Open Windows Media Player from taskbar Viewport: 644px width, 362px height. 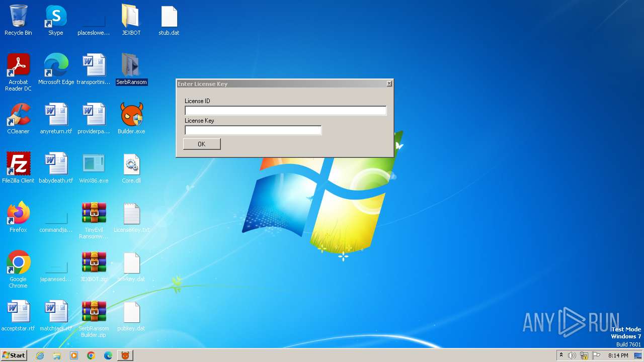(74, 355)
